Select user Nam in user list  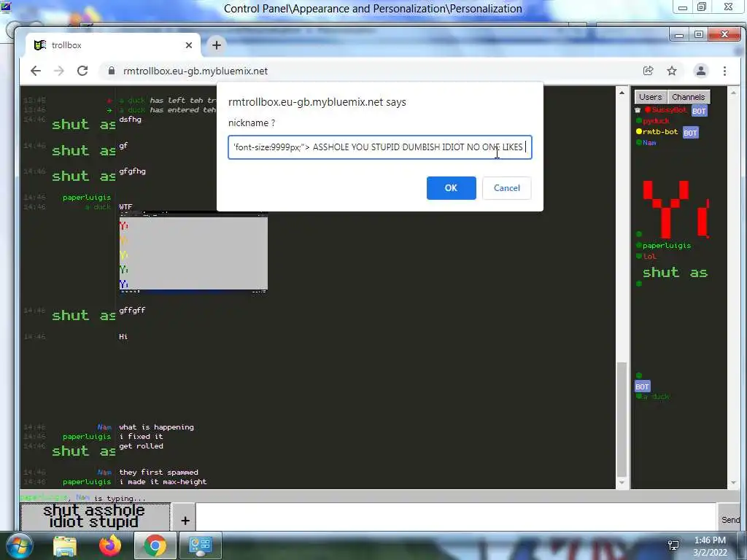pos(649,143)
